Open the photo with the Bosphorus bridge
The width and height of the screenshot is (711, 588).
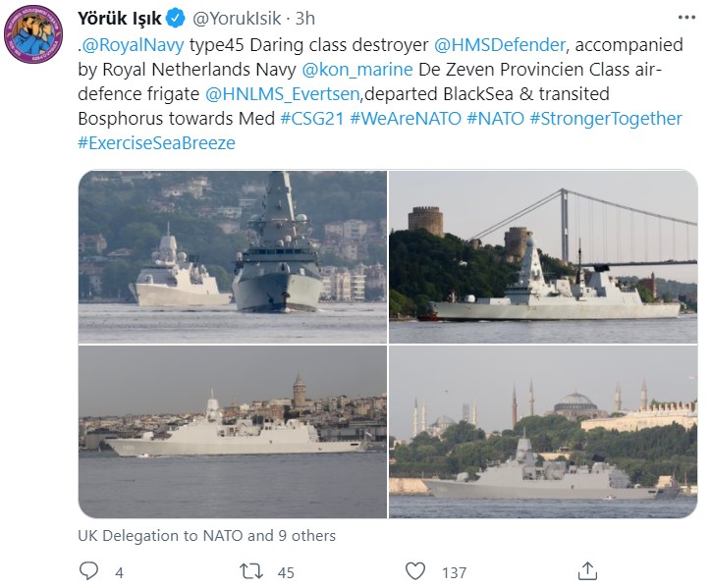(543, 256)
